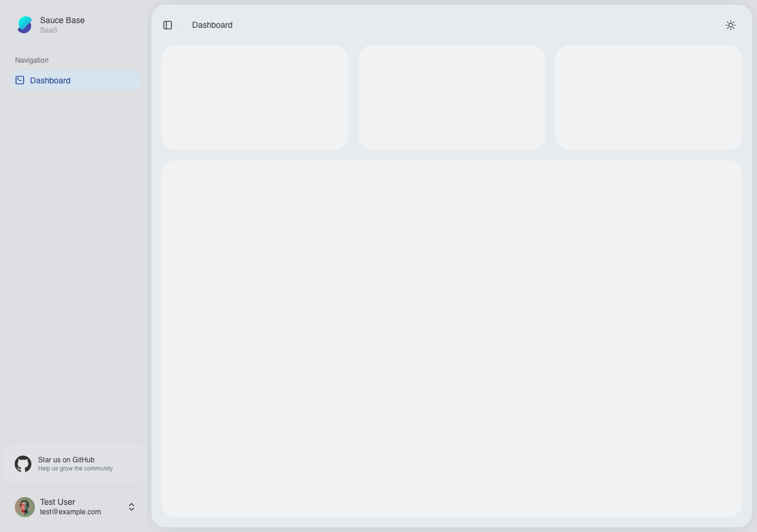Viewport: 757px width, 532px height.
Task: Click Star us on GitHub
Action: coord(66,459)
